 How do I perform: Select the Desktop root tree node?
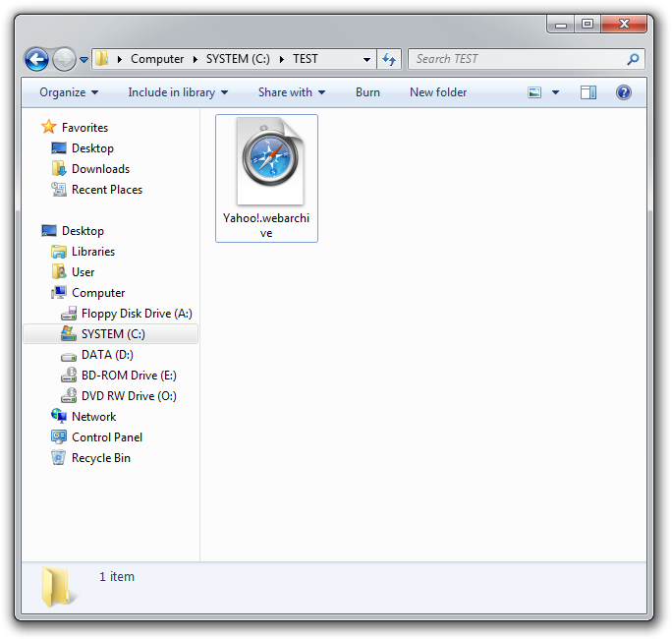pyautogui.click(x=83, y=231)
